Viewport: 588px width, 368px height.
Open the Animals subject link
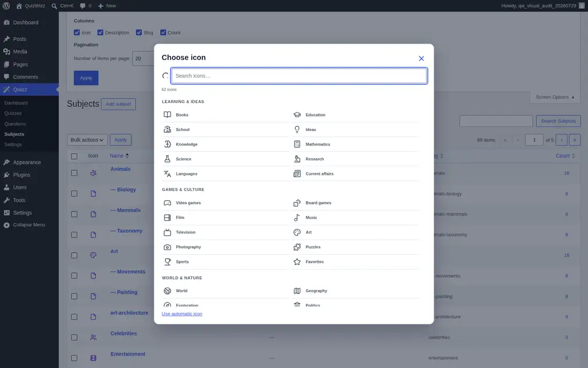point(121,169)
